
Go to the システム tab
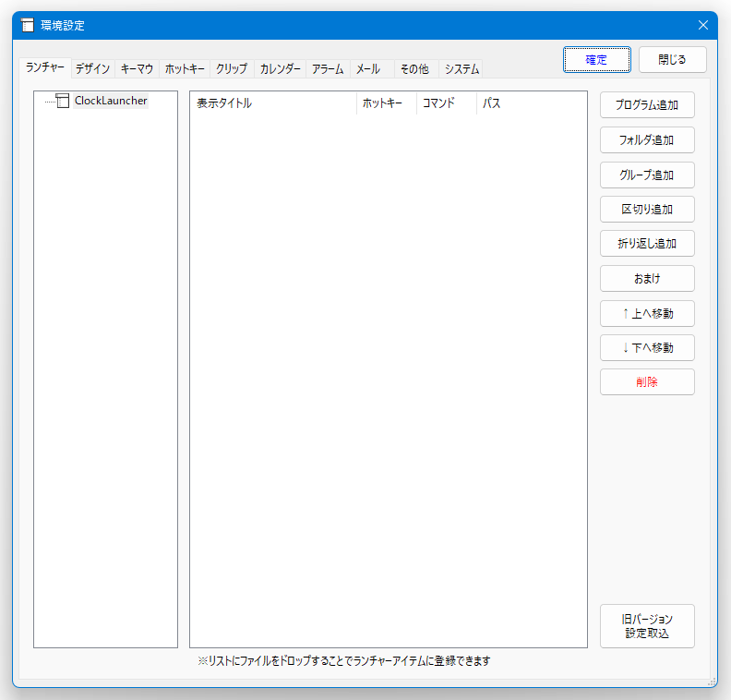(461, 69)
